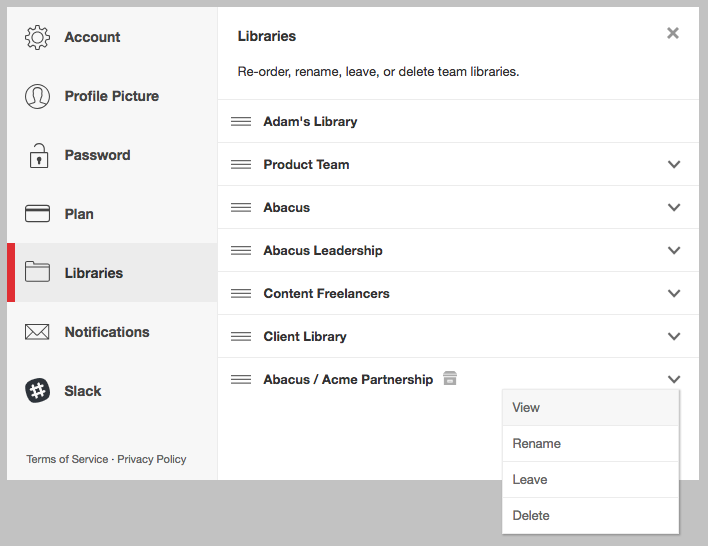Click drag handle for Adam's Library
The height and width of the screenshot is (546, 708).
pos(241,121)
